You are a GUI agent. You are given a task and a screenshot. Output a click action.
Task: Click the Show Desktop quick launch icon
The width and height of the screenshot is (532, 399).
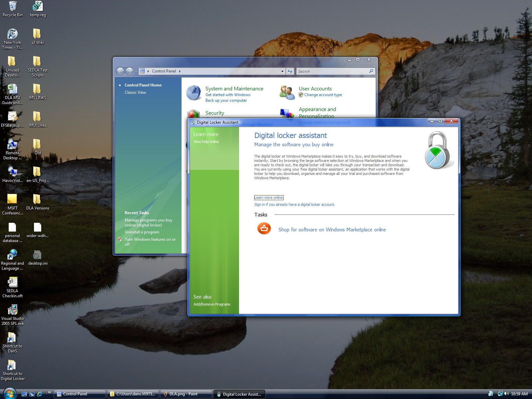[x=24, y=394]
